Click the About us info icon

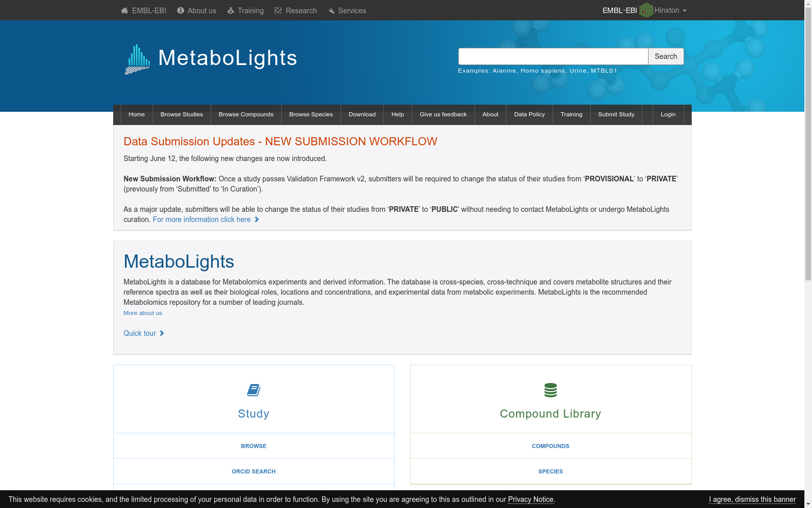pos(180,10)
